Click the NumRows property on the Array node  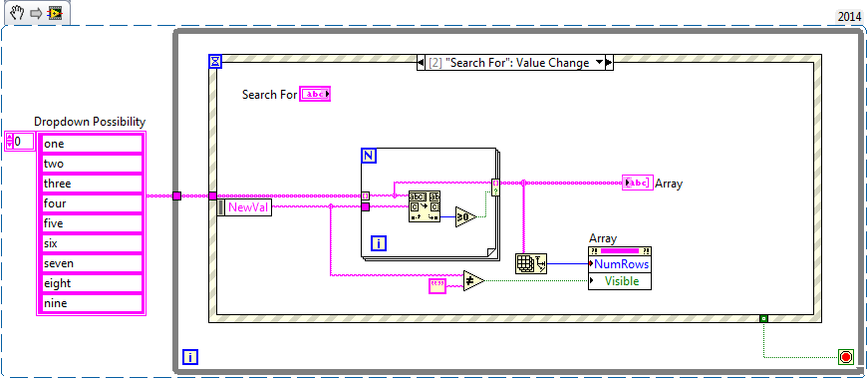620,263
